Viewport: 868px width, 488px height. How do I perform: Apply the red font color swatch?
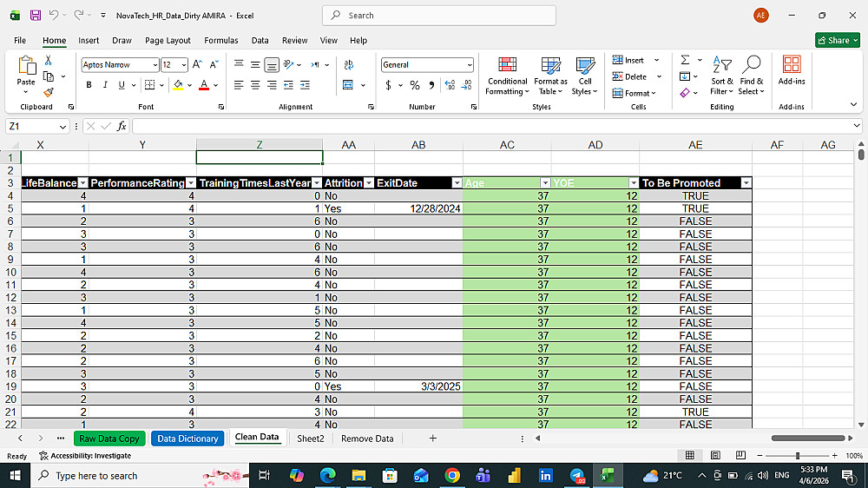204,85
